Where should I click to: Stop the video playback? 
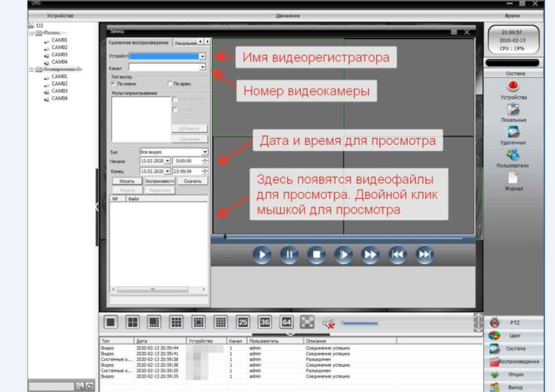click(x=316, y=254)
